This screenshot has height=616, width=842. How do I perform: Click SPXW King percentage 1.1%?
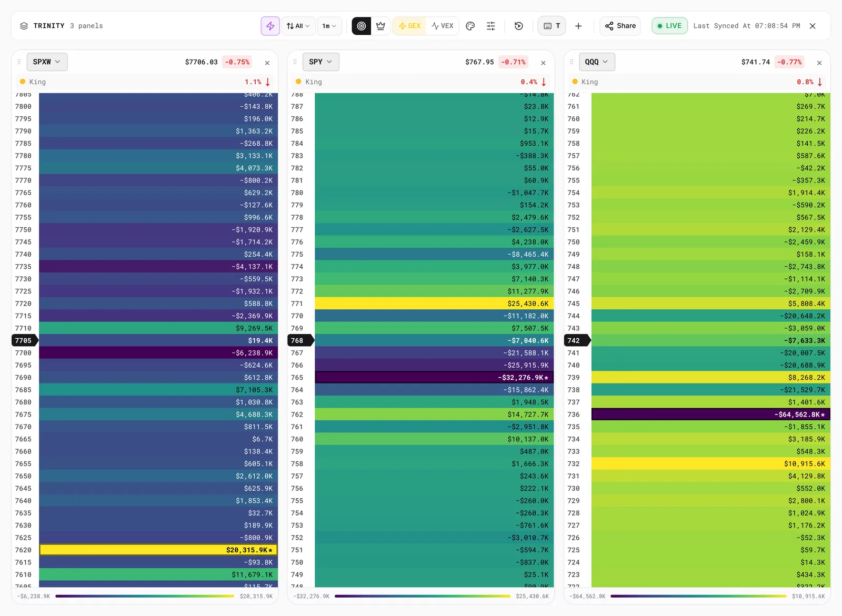pyautogui.click(x=253, y=82)
